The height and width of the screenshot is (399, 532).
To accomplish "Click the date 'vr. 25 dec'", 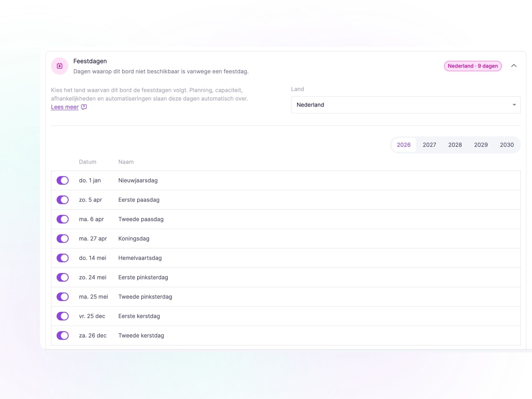I will click(x=92, y=316).
